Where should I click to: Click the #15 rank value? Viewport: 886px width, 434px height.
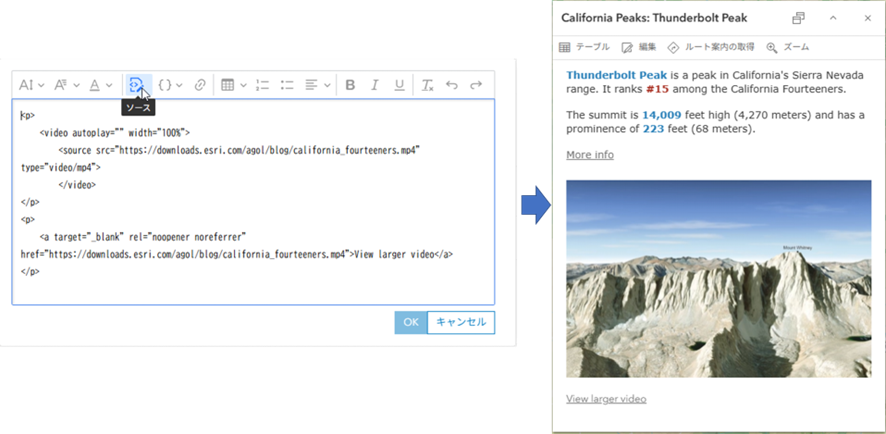tap(658, 89)
